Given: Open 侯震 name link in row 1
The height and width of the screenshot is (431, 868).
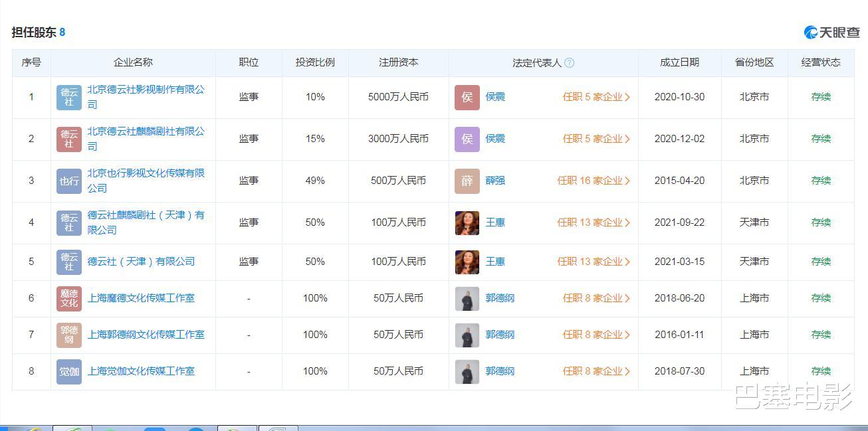Looking at the screenshot, I should click(495, 97).
